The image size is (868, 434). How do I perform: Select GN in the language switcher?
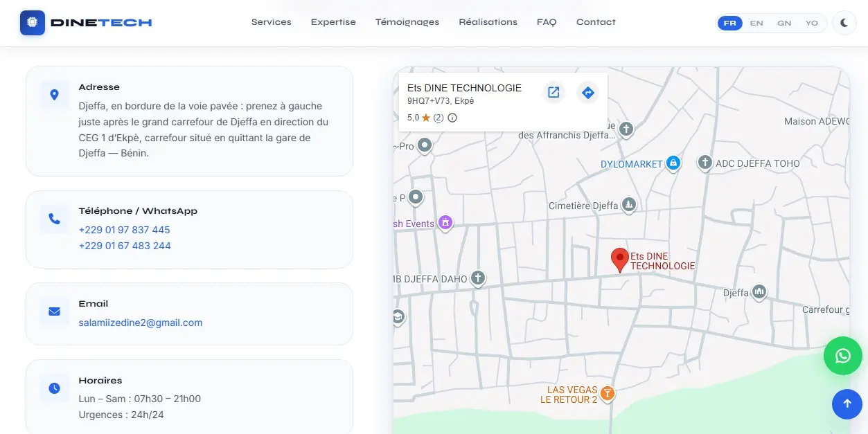(784, 23)
